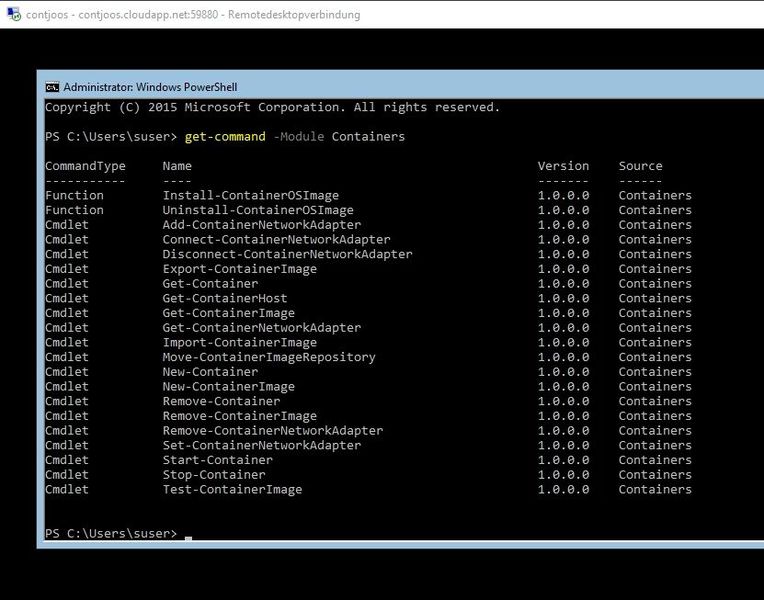Click 'Containers' argument in command line
764x600 pixels.
click(368, 136)
